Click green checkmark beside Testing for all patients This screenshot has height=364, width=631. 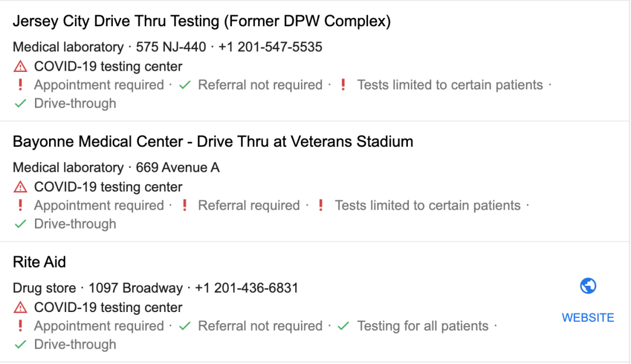pos(344,326)
